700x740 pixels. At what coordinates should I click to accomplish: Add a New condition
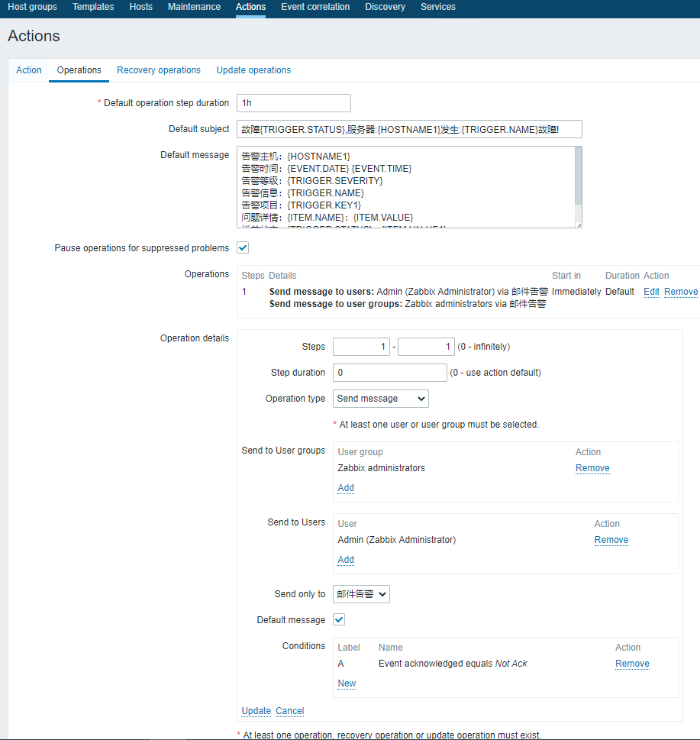click(x=347, y=683)
